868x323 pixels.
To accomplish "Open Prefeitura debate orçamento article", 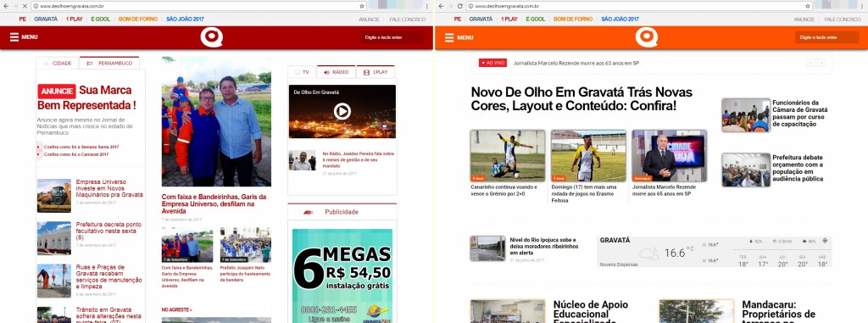I will (x=798, y=168).
